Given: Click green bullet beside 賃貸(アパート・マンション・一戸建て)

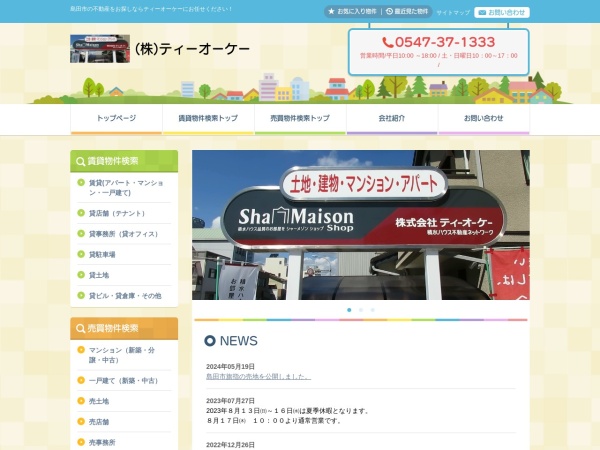Looking at the screenshot, I should tap(81, 183).
